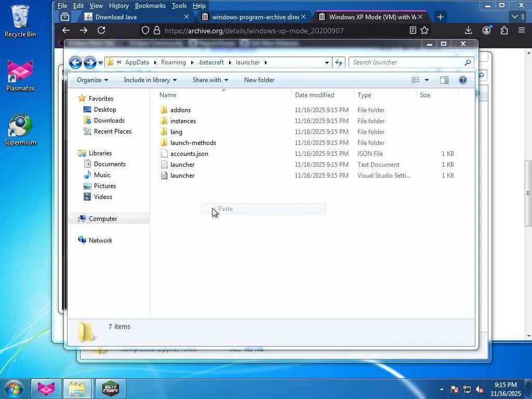Bookmark this page with star icon
The height and width of the screenshot is (399, 532).
424,31
